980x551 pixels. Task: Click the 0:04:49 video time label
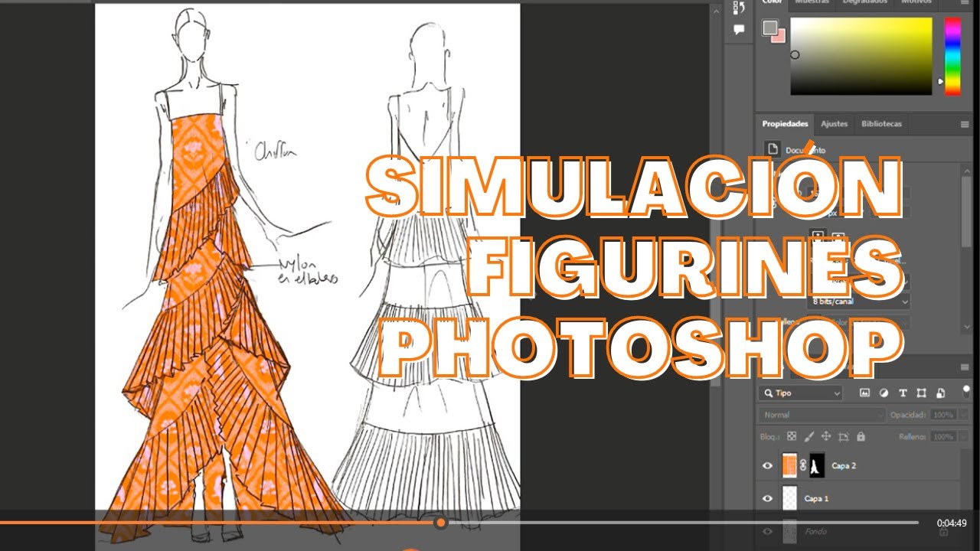[952, 523]
